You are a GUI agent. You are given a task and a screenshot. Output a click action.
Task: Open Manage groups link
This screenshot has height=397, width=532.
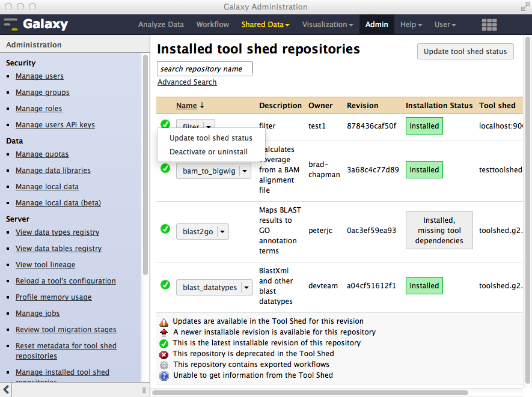point(43,92)
